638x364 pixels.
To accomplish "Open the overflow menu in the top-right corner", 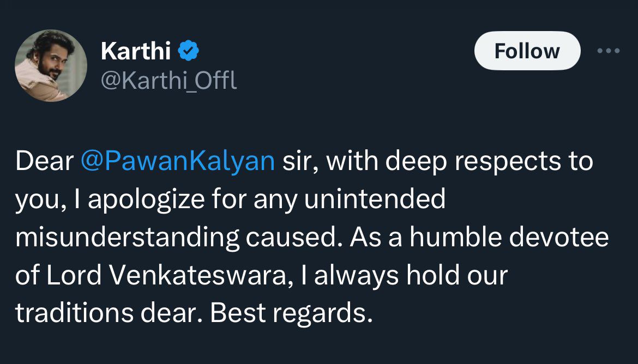I will tap(608, 51).
